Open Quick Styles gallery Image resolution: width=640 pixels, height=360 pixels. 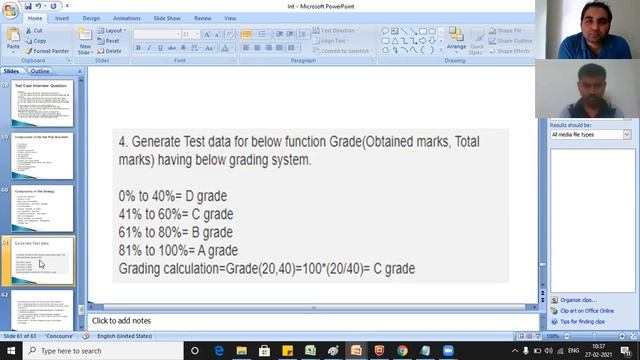476,41
